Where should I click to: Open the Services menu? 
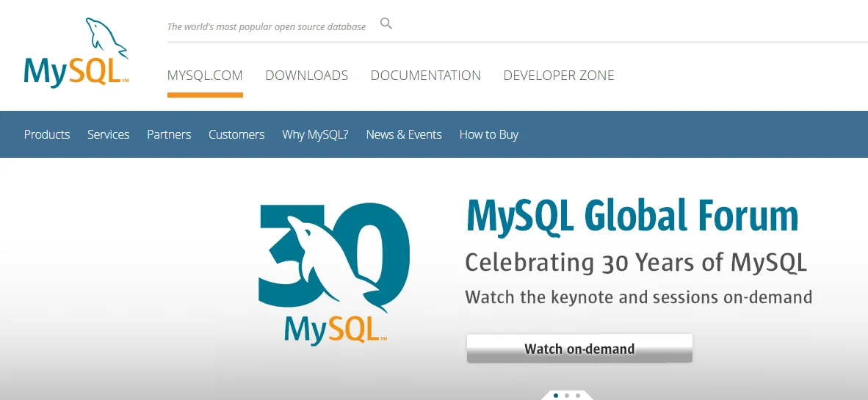(x=109, y=134)
